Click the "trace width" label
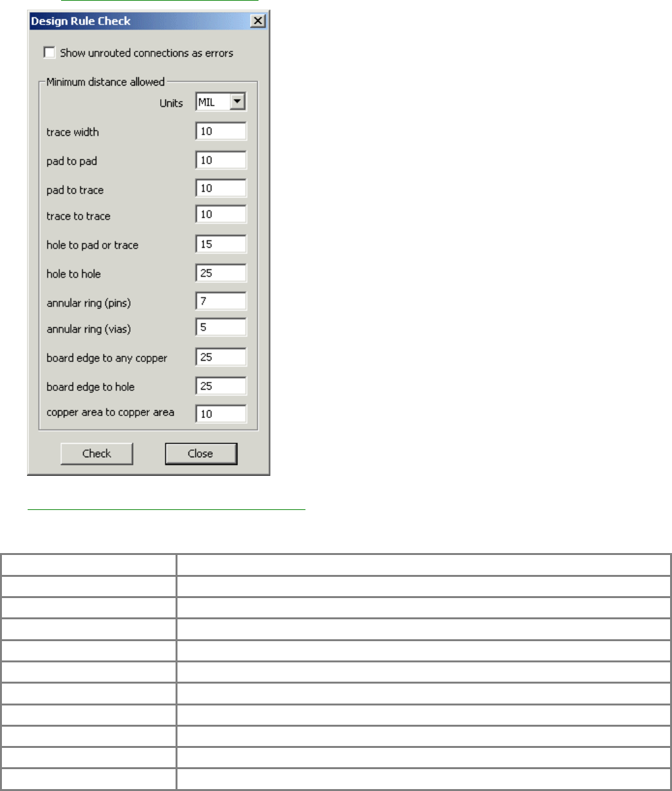 (73, 132)
